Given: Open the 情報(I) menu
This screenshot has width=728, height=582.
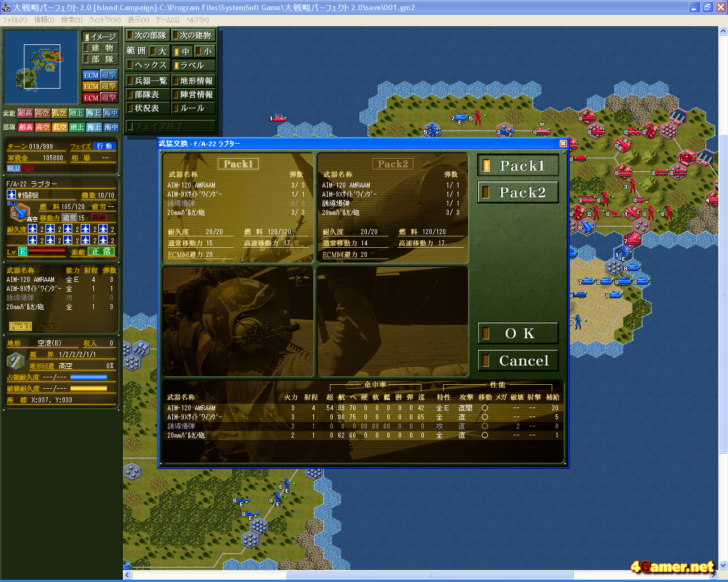Looking at the screenshot, I should pos(44,20).
